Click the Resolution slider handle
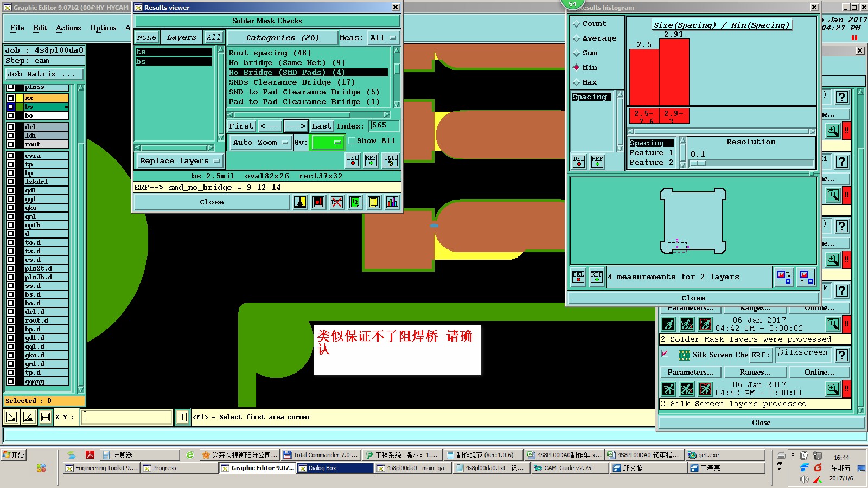868x488 pixels. (698, 163)
